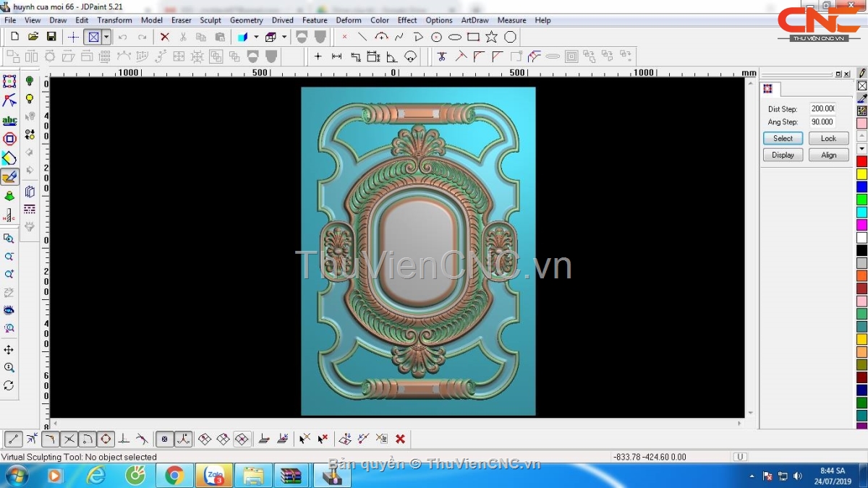Image resolution: width=868 pixels, height=488 pixels.
Task: Select the Ellipse drawing tool
Action: [x=455, y=37]
